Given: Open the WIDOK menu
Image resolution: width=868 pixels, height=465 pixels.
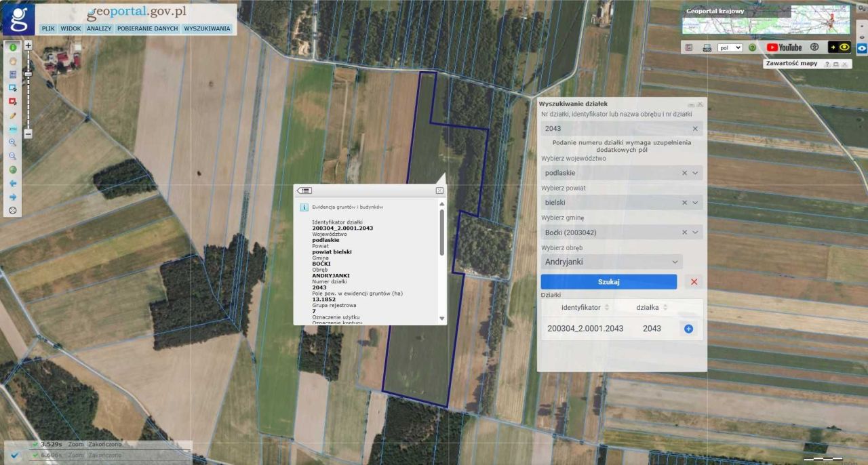Looking at the screenshot, I should 71,29.
